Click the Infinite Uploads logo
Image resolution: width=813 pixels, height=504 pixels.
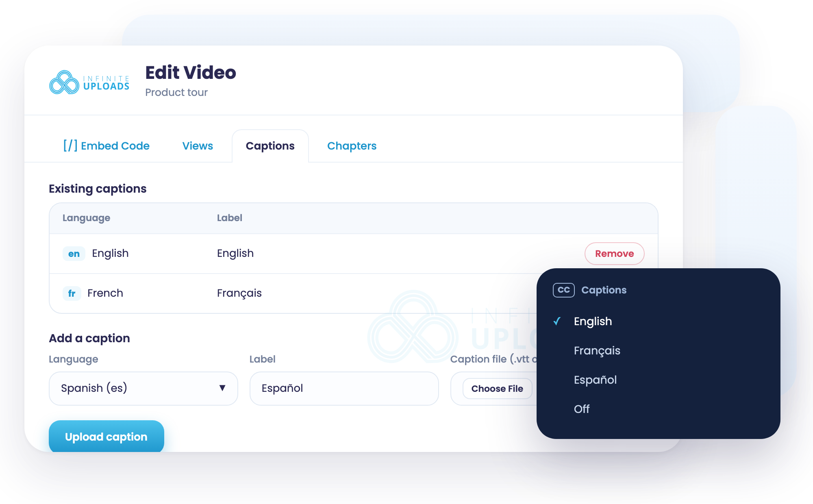tap(89, 83)
